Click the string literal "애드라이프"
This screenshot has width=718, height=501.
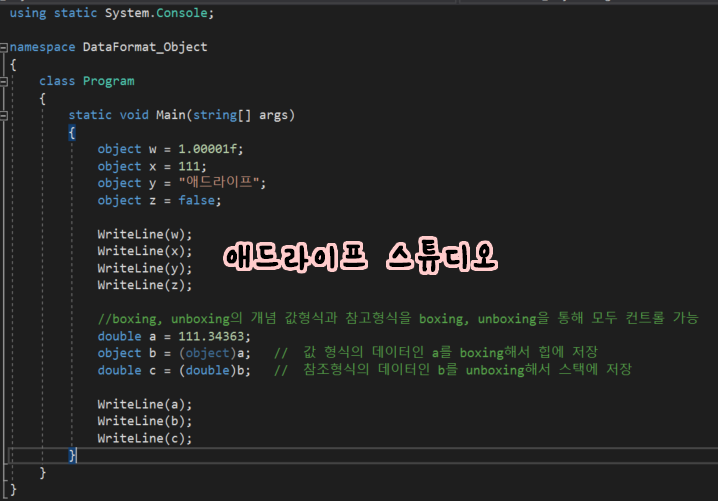220,183
